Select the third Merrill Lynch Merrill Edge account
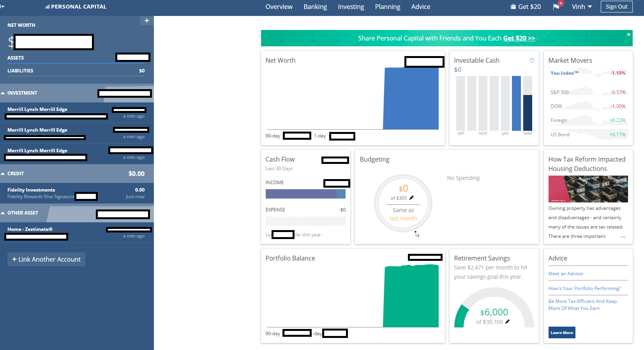The height and width of the screenshot is (350, 644). tap(77, 154)
